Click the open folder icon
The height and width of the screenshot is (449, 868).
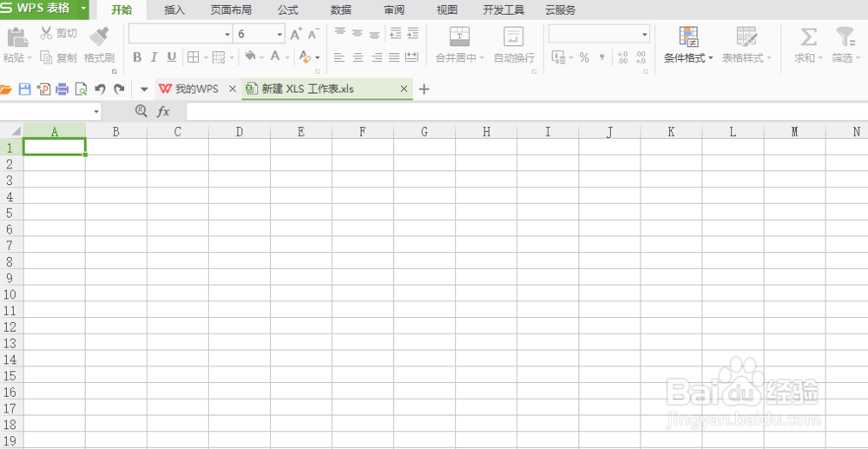coord(5,89)
